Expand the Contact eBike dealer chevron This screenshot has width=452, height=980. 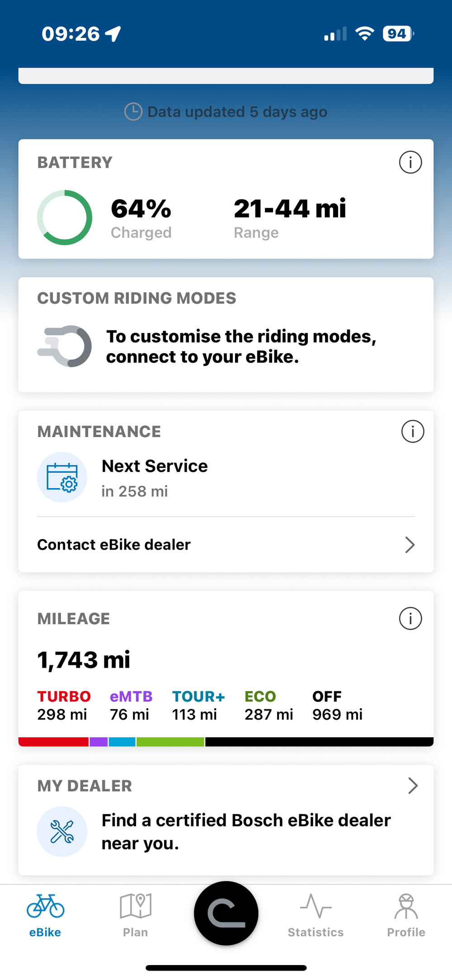point(410,545)
